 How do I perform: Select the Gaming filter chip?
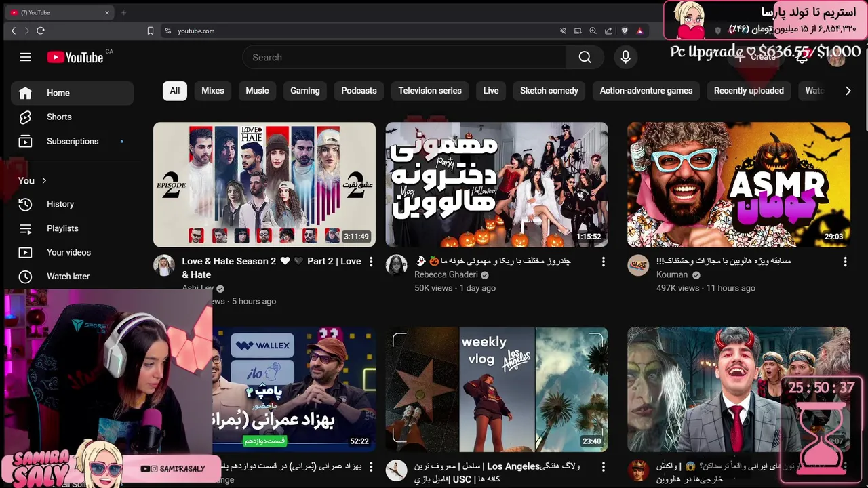point(305,91)
